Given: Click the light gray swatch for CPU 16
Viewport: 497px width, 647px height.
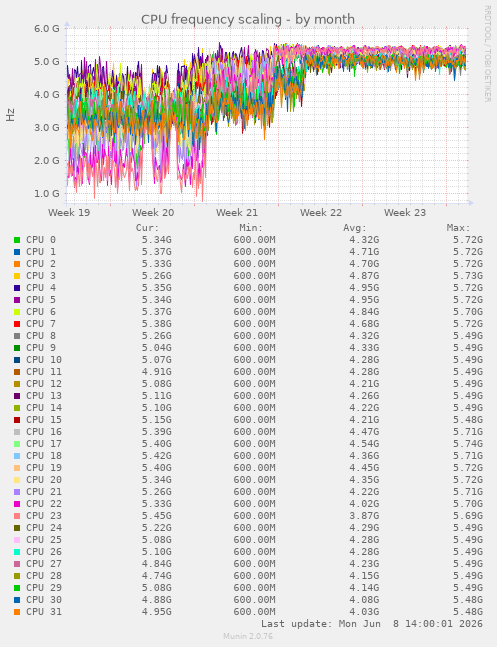Looking at the screenshot, I should (x=17, y=432).
